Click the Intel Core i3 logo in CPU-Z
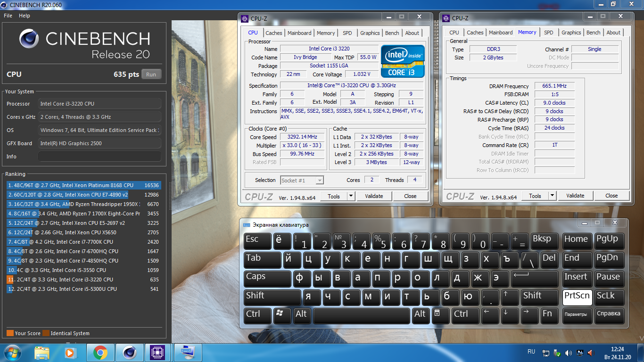 click(403, 61)
